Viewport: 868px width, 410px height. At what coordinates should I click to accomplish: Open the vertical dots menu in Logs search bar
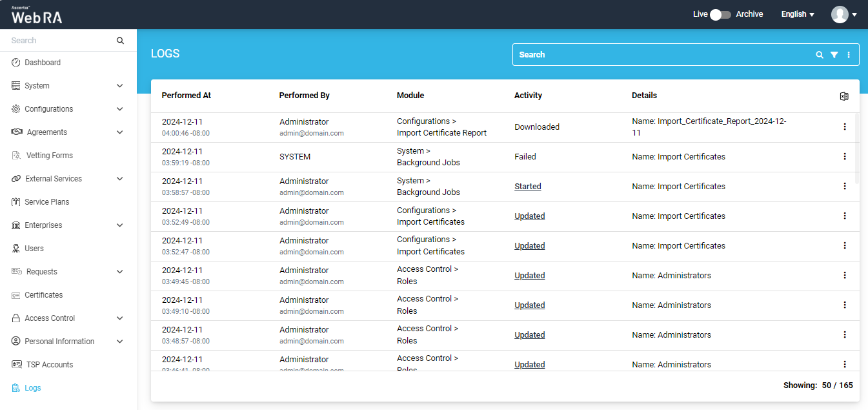(x=849, y=55)
